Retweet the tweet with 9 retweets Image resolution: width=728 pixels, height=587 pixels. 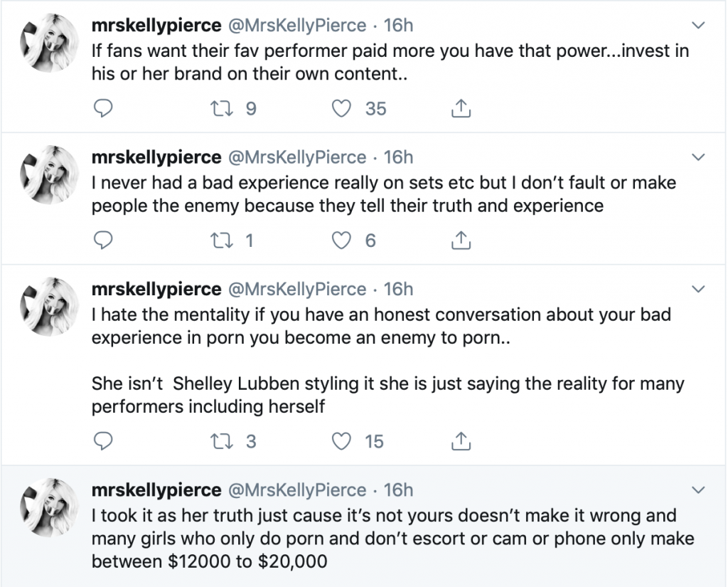(x=221, y=108)
